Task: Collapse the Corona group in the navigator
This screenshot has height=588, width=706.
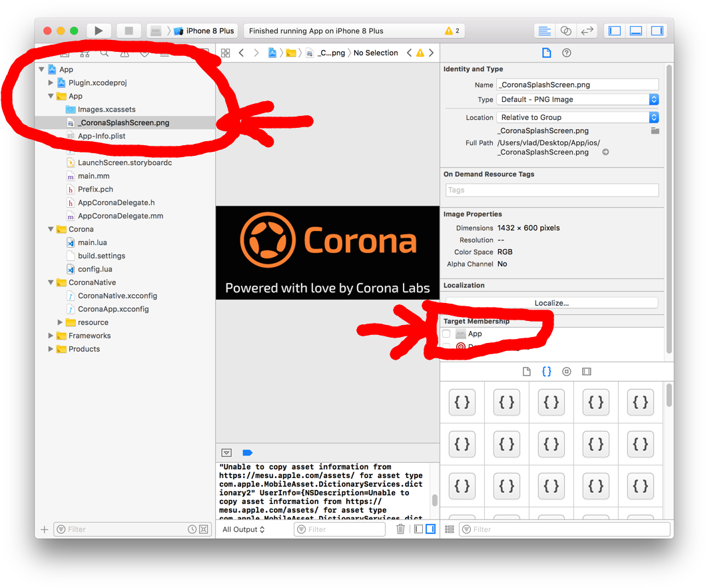Action: [51, 228]
